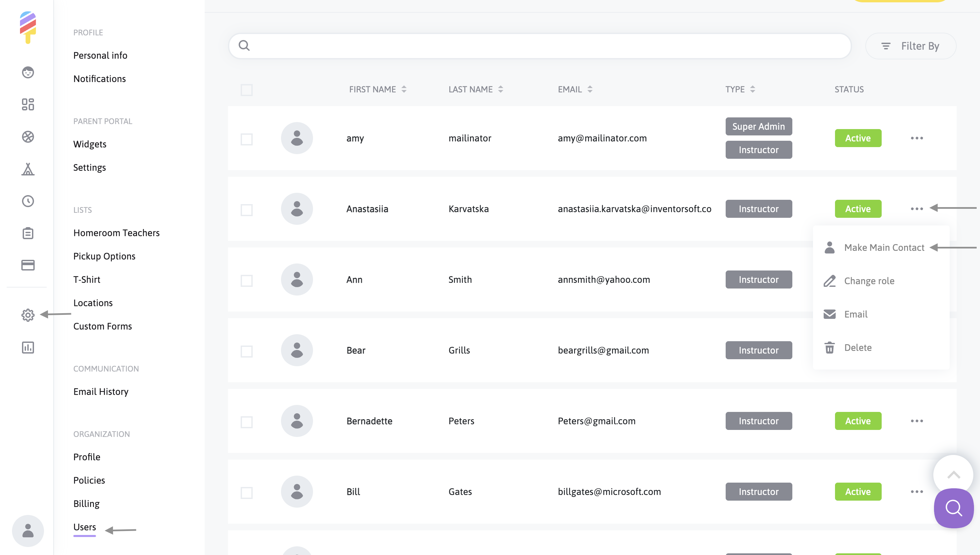Image resolution: width=980 pixels, height=555 pixels.
Task: Open the reports chart sidebar icon
Action: coord(28,347)
